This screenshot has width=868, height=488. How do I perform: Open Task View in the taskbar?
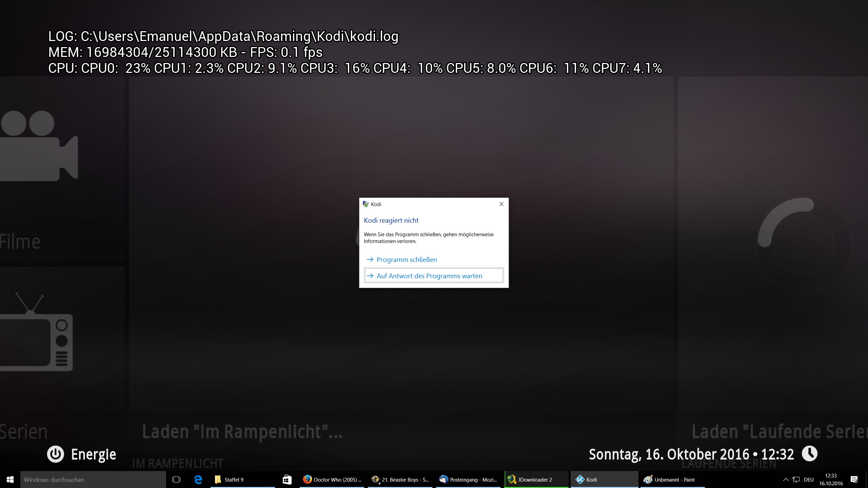tap(176, 480)
